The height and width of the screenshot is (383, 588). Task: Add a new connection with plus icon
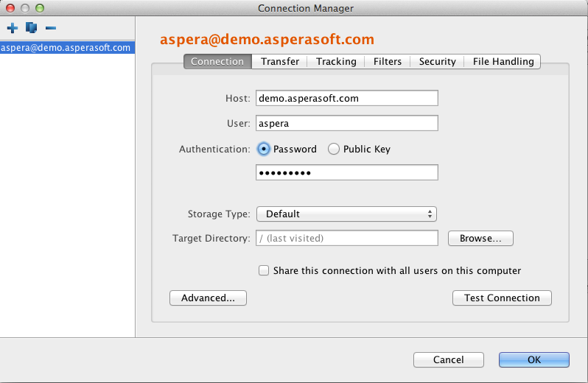13,28
